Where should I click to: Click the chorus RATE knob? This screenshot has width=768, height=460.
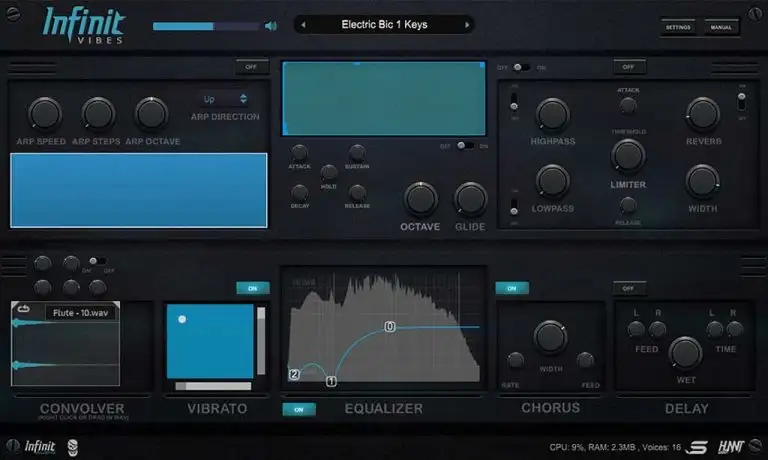[x=515, y=361]
